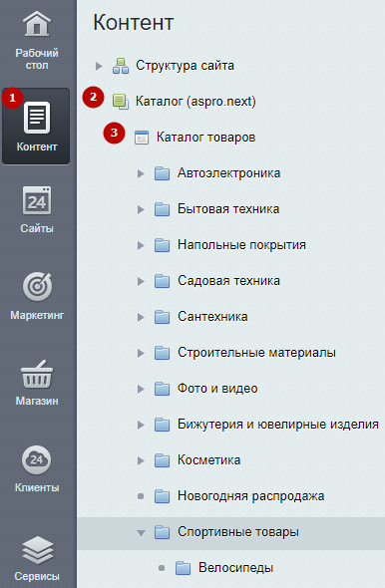This screenshot has width=385, height=588.
Task: Click the Каталог товаров list icon
Action: pos(142,138)
